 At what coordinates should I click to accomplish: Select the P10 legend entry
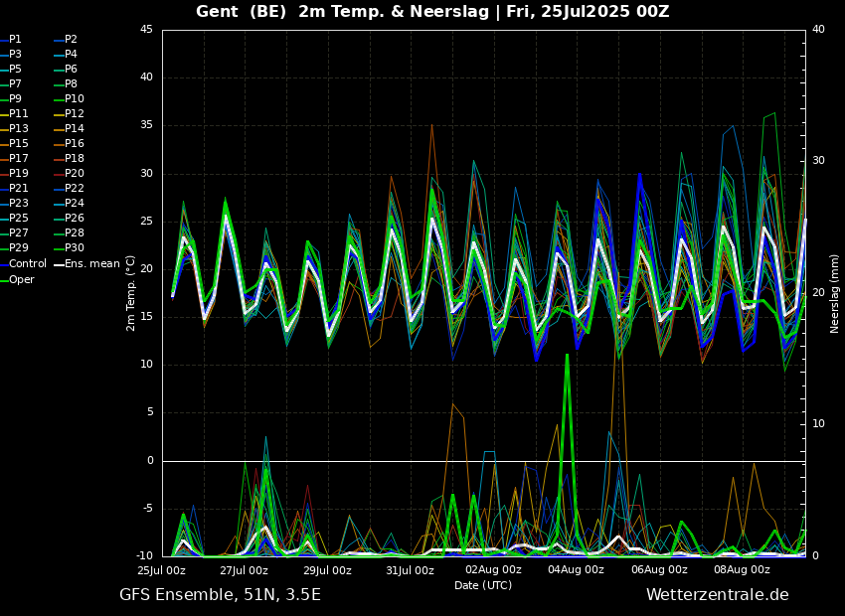(x=74, y=99)
